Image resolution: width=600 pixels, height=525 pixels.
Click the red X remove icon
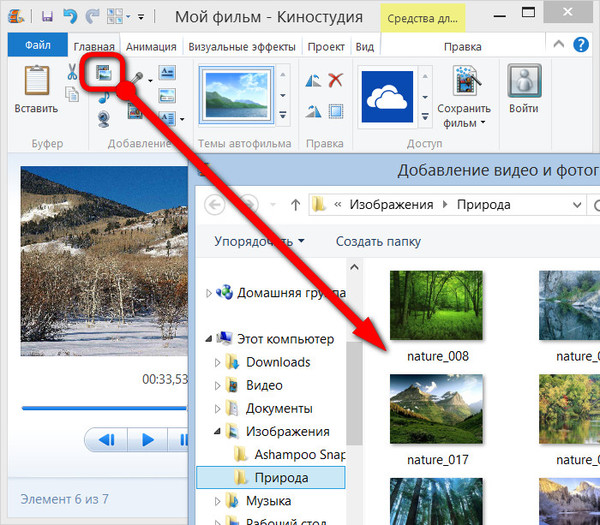point(336,81)
